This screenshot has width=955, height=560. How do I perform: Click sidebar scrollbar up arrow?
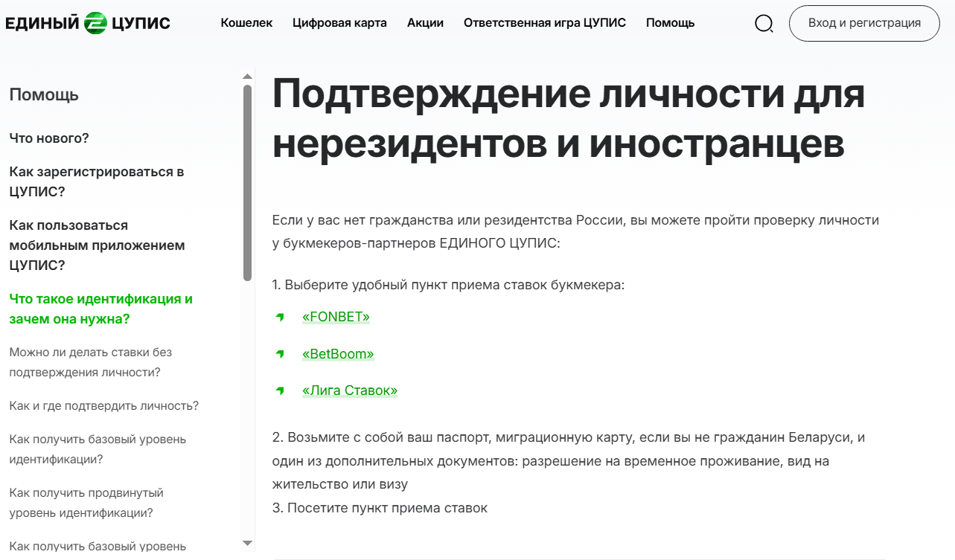(x=248, y=76)
